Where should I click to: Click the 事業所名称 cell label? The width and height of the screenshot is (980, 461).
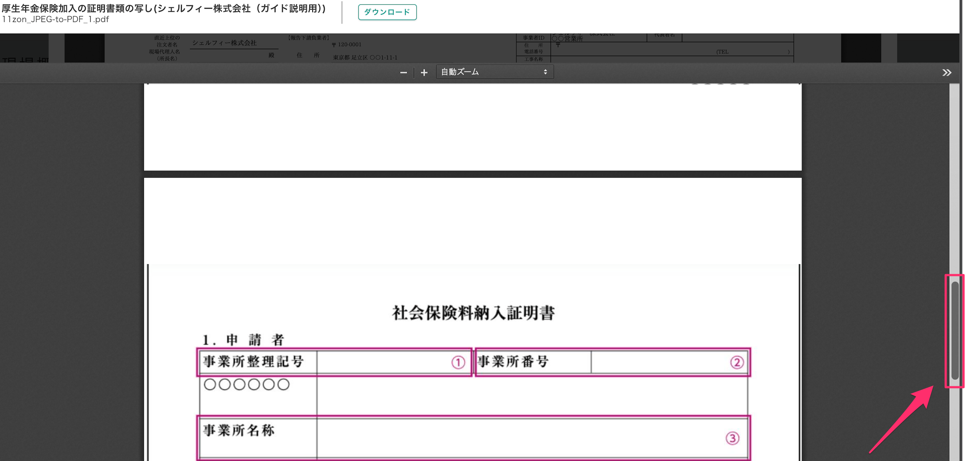click(x=239, y=430)
